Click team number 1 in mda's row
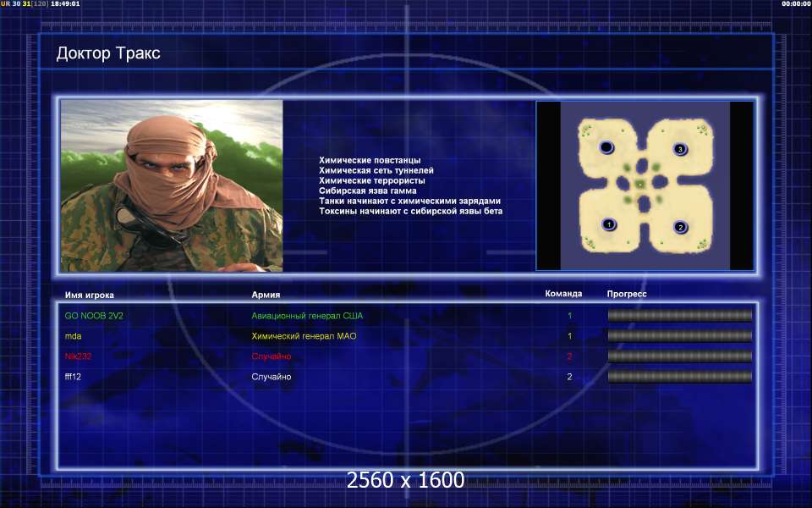Image resolution: width=812 pixels, height=508 pixels. click(x=569, y=336)
